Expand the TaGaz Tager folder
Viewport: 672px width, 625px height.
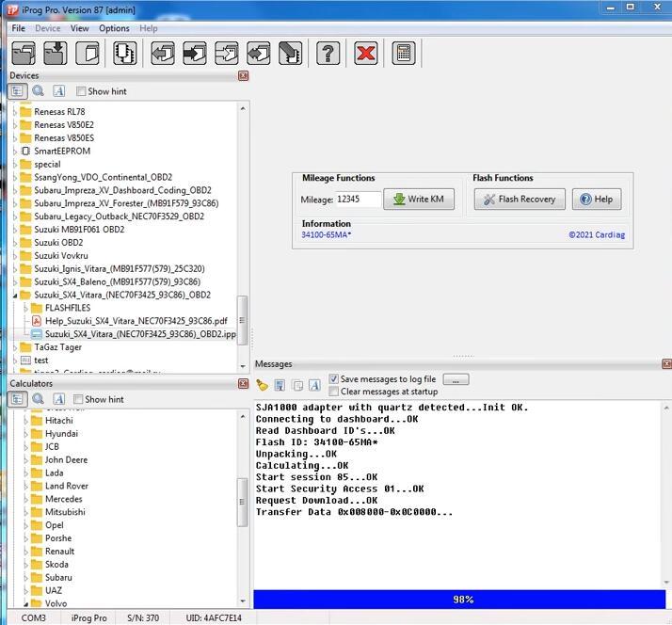click(15, 347)
